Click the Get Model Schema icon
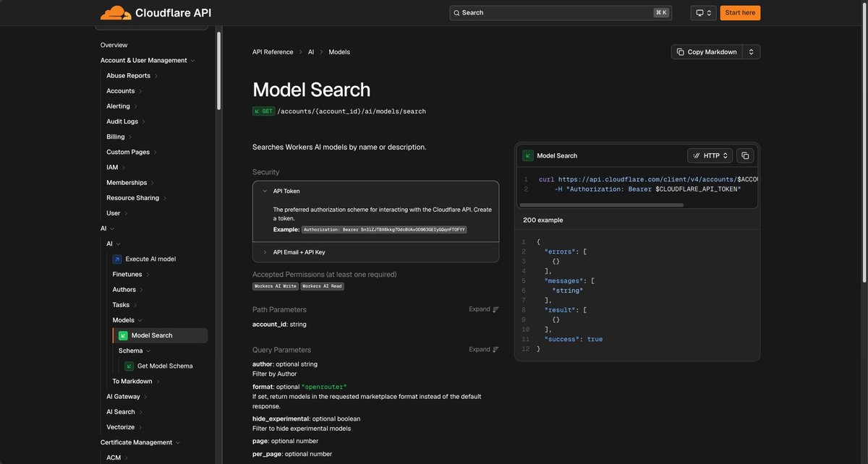868x464 pixels. [x=129, y=366]
